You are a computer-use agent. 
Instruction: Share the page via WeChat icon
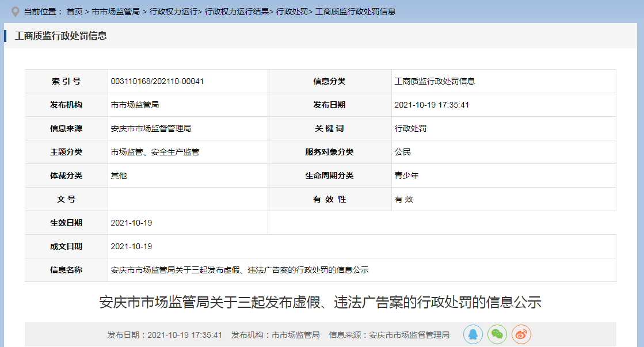pyautogui.click(x=497, y=335)
